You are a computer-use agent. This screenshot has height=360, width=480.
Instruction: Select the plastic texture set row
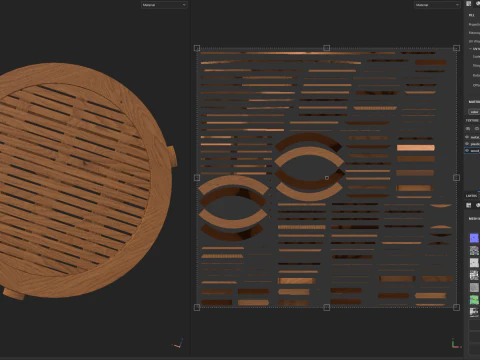point(472,144)
